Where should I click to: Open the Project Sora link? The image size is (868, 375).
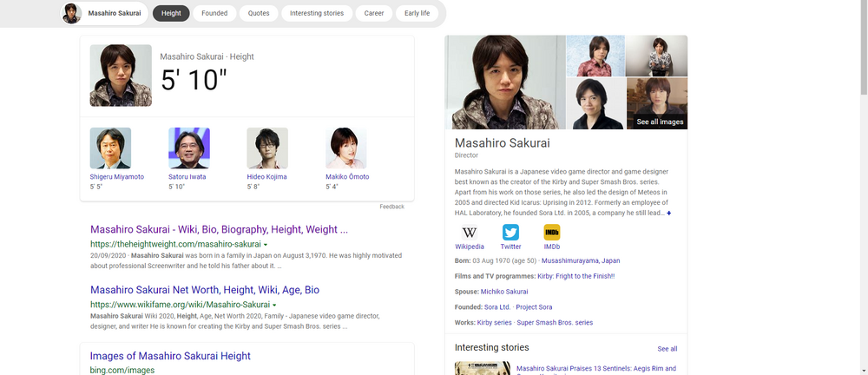(534, 307)
